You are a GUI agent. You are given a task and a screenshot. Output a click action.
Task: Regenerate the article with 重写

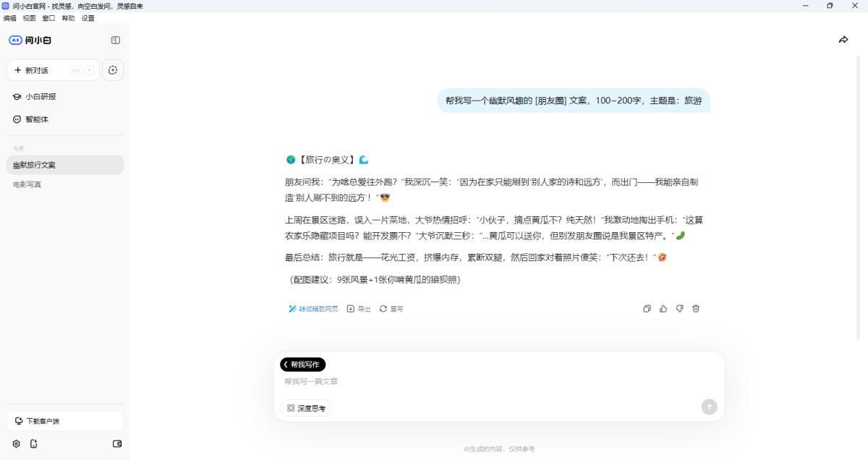(x=391, y=308)
